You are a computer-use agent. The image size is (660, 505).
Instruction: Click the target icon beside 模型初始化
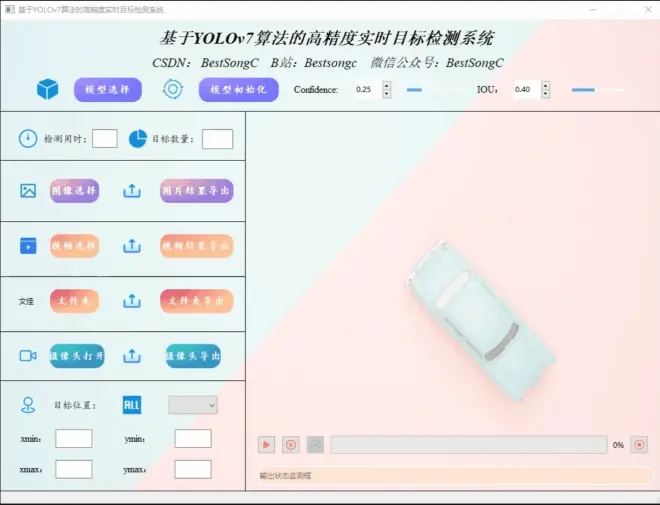(x=173, y=89)
